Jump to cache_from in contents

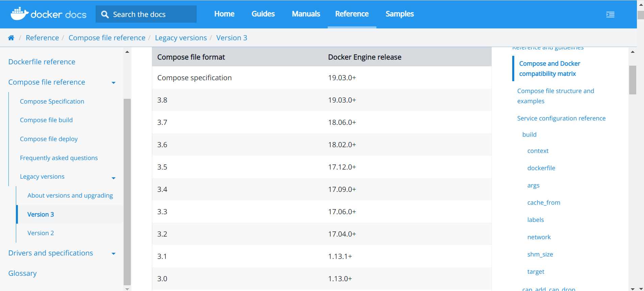(544, 202)
